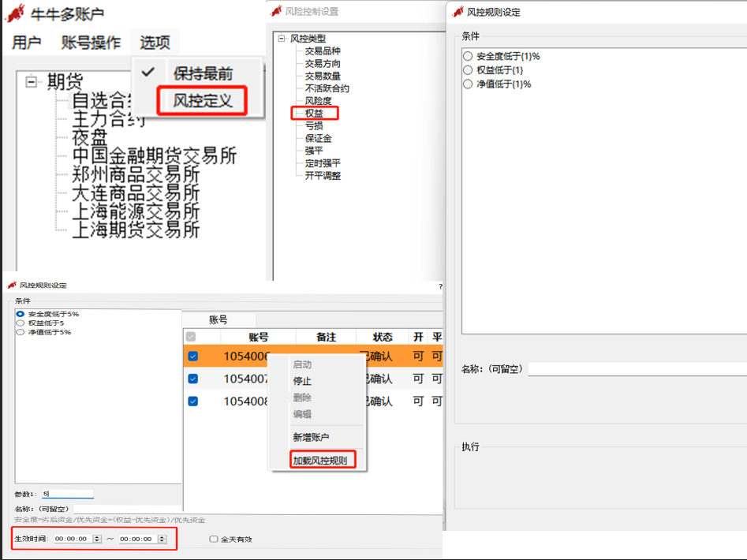
Task: Uncheck the checkbox for account 1054007
Action: pos(193,379)
